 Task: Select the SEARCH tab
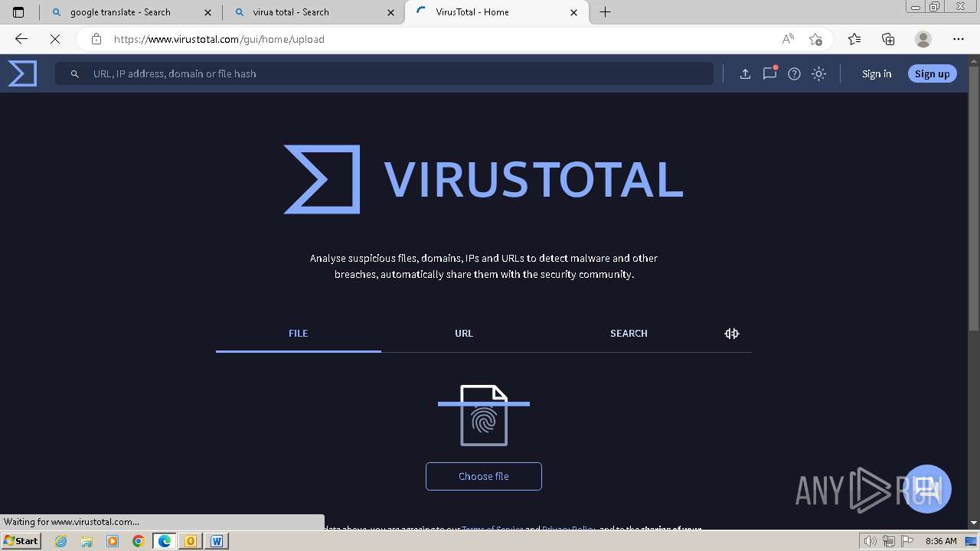click(629, 334)
